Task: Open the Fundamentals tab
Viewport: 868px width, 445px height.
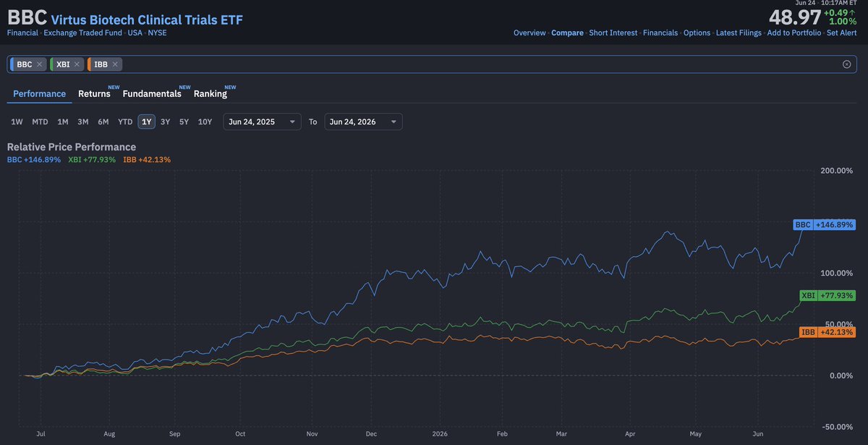Action: click(x=152, y=94)
